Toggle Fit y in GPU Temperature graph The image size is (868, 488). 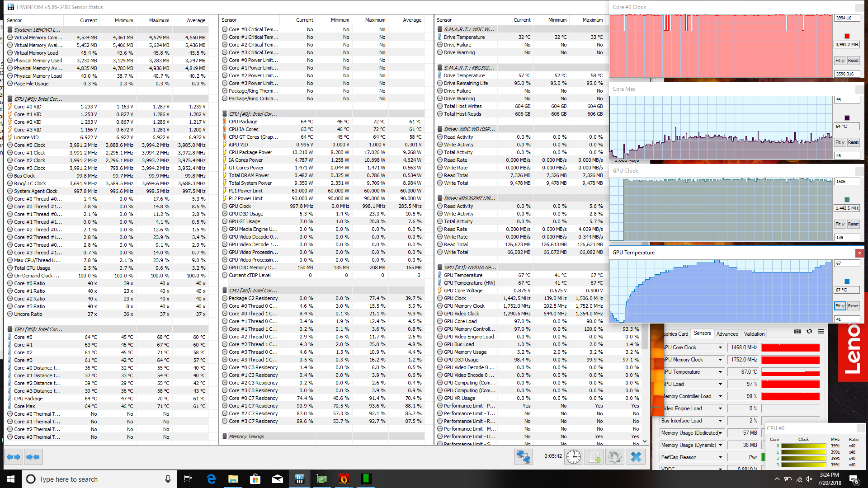click(x=840, y=306)
